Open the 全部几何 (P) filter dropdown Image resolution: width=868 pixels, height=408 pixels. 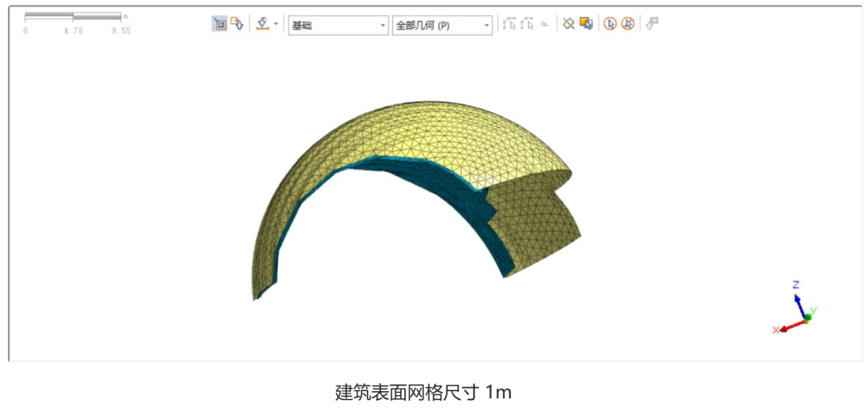(x=442, y=26)
